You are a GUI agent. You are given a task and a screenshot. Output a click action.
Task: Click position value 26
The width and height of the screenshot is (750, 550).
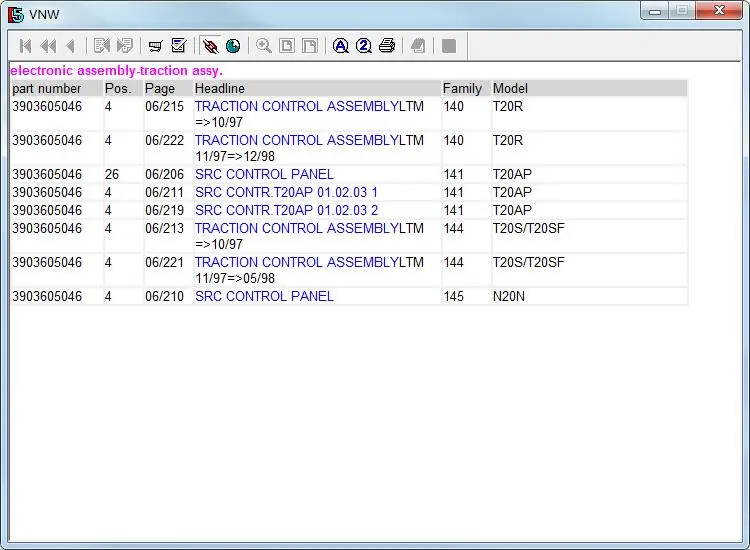pos(112,174)
